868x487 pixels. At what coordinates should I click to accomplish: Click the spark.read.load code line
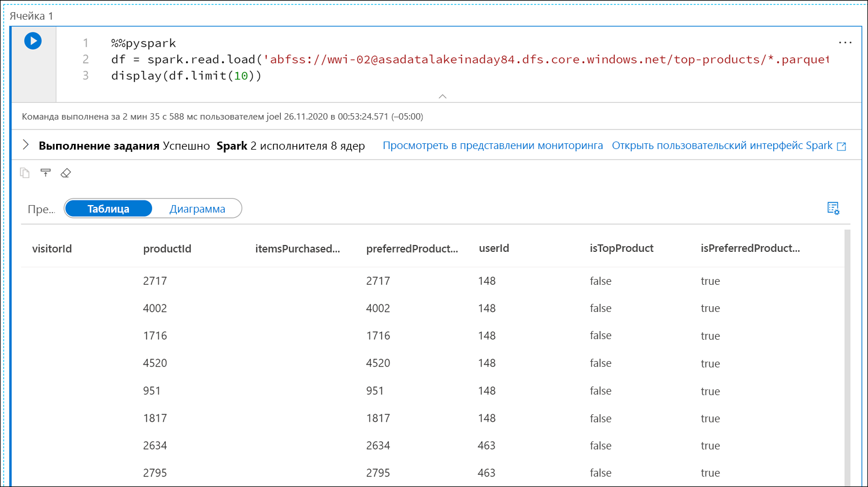click(x=470, y=60)
